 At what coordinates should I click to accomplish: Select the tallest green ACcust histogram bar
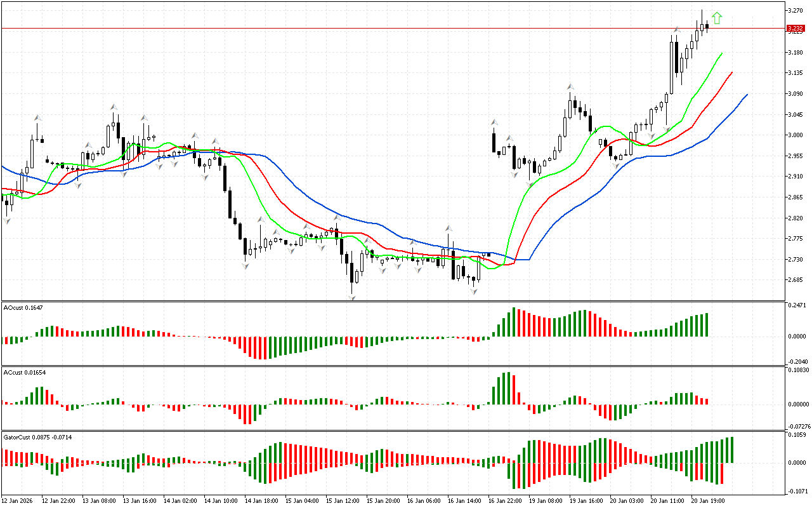pyautogui.click(x=507, y=387)
